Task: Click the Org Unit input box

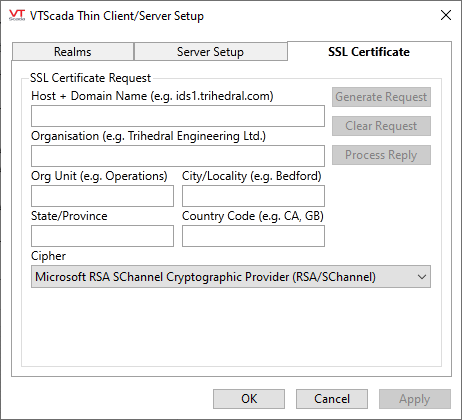Action: [102, 196]
